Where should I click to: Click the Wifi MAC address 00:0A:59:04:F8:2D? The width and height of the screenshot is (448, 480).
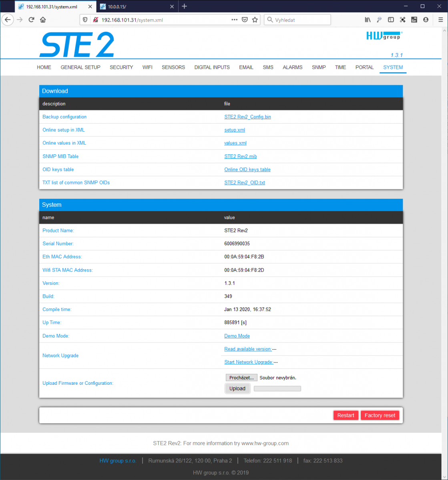pyautogui.click(x=244, y=270)
